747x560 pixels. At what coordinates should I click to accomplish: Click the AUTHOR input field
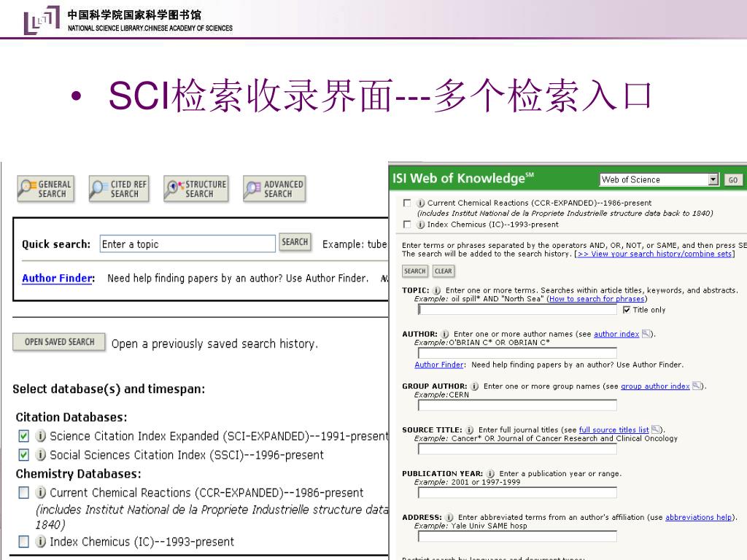pos(517,353)
